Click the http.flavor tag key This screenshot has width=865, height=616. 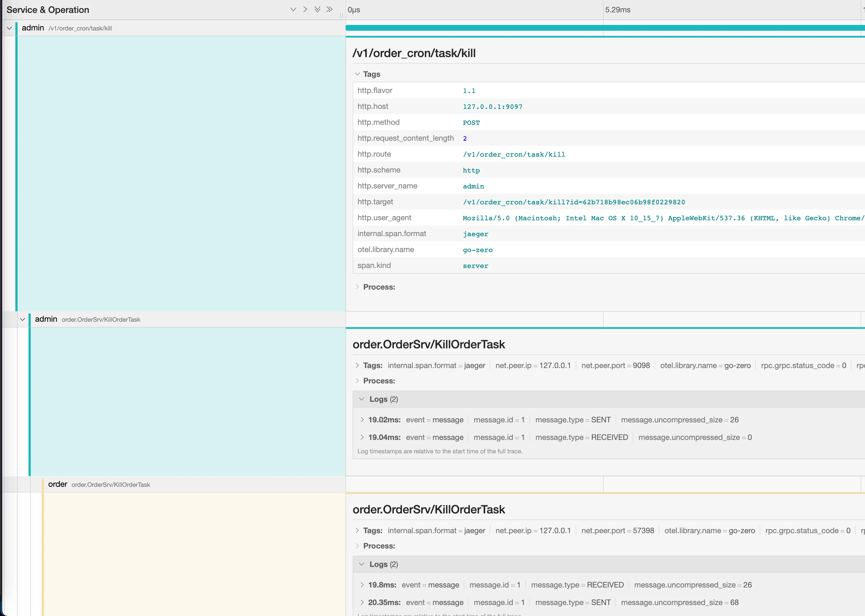(375, 90)
